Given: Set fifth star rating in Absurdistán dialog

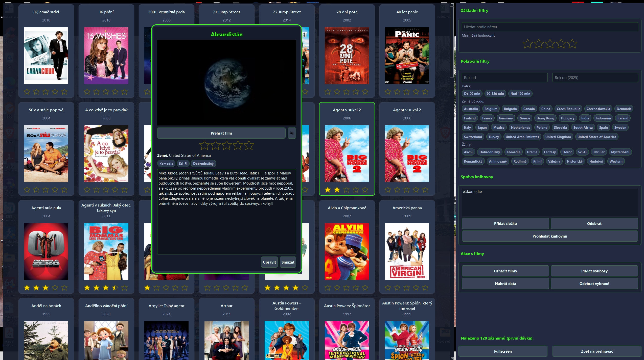Looking at the screenshot, I should click(x=249, y=145).
